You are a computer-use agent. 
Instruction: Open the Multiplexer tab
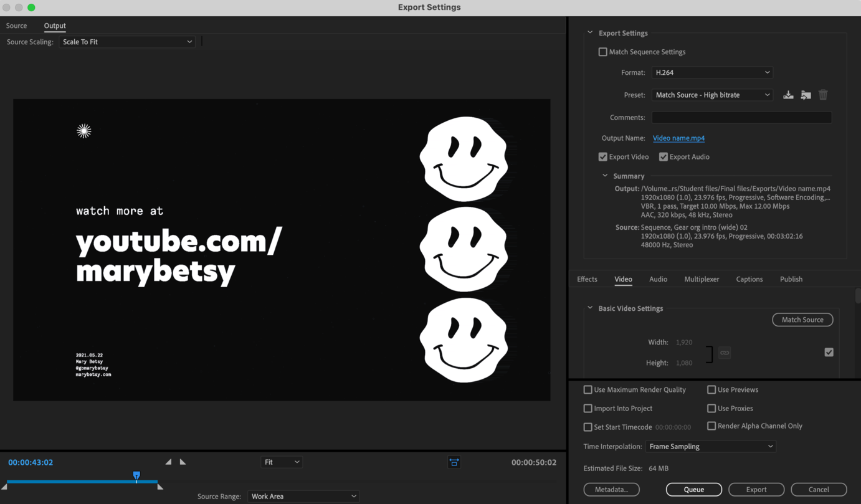coord(702,279)
